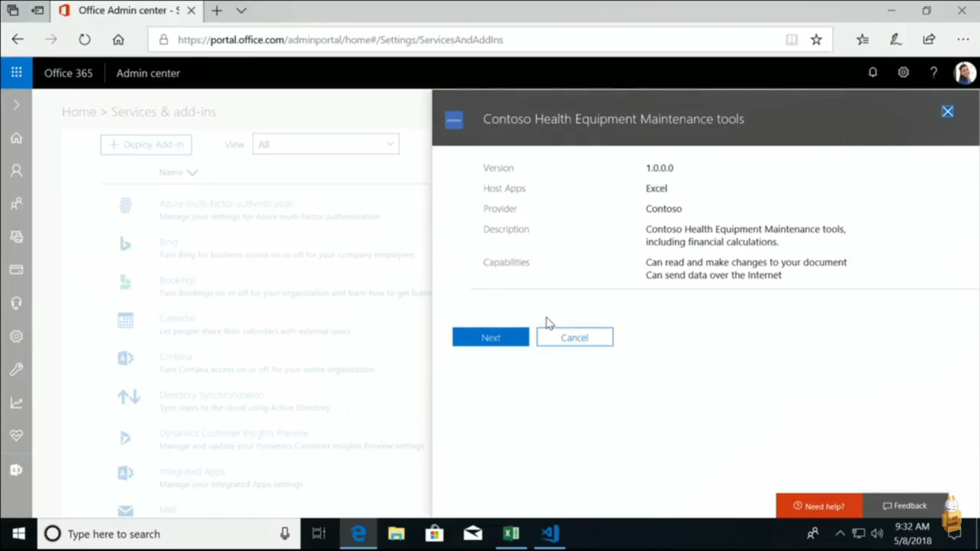
Task: Sort by Name column chevron
Action: tap(192, 173)
